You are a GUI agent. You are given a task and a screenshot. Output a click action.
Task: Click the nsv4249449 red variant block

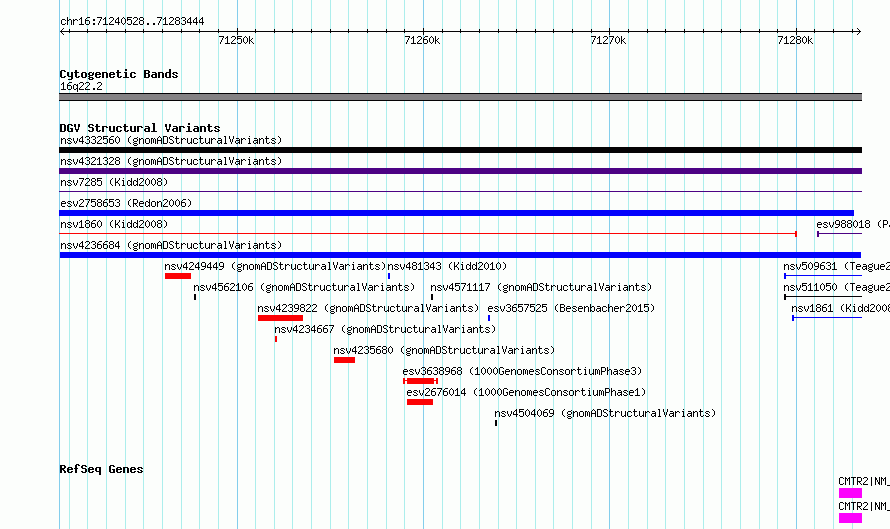coord(178,276)
